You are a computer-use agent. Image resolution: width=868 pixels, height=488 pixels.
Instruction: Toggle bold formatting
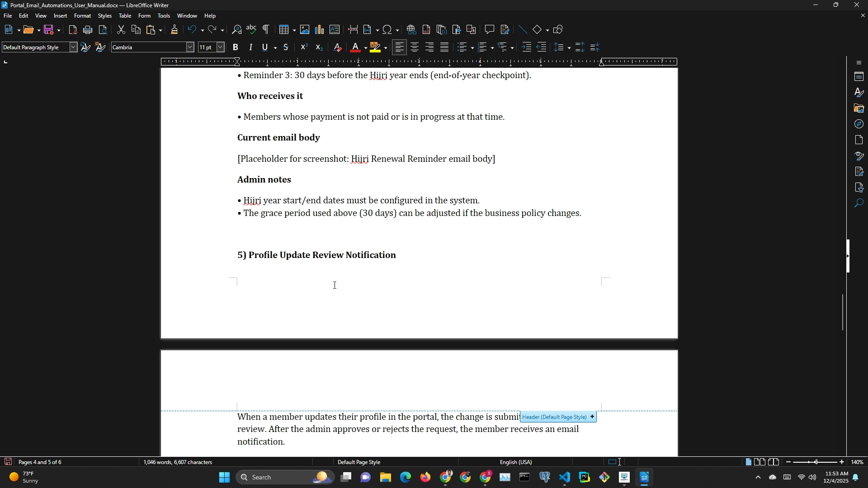(x=236, y=47)
